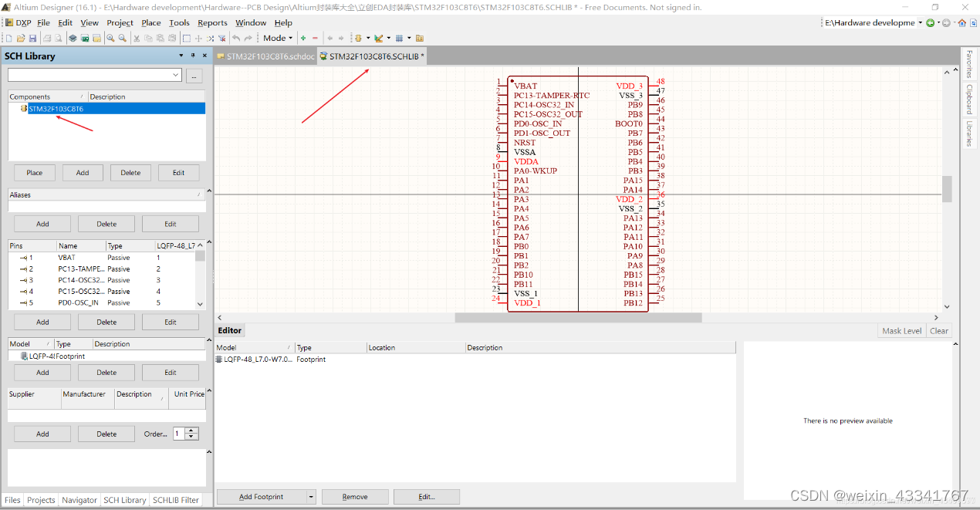Screen dimensions: 980x510
Task: Open the grid dropdown arrow
Action: (409, 38)
